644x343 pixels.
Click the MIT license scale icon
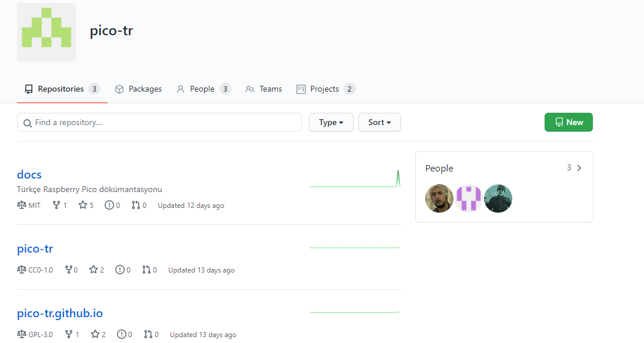click(22, 205)
